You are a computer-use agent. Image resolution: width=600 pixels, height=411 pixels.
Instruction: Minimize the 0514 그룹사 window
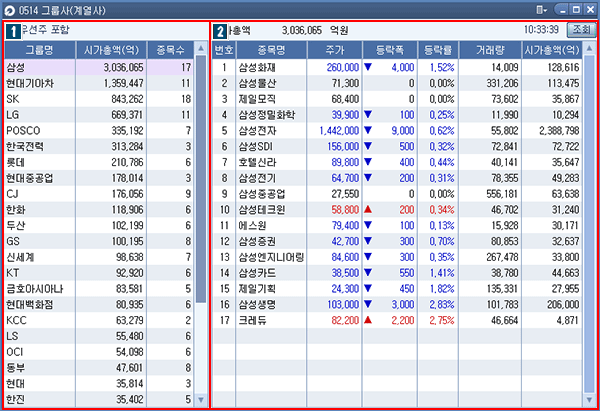pyautogui.click(x=562, y=10)
